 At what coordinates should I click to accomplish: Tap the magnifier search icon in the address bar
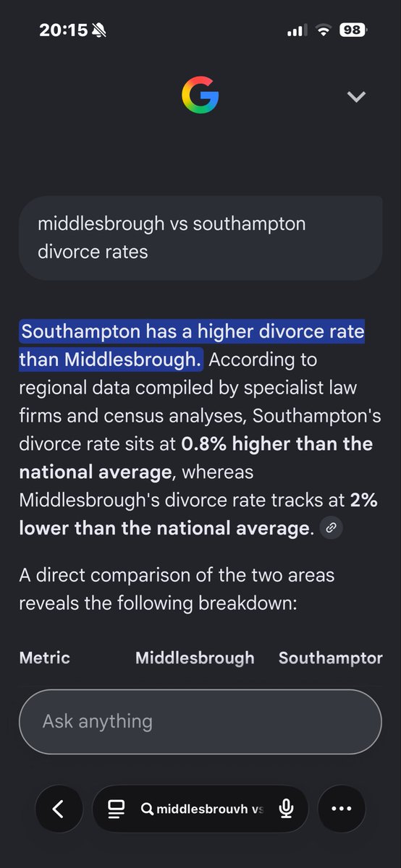[147, 809]
